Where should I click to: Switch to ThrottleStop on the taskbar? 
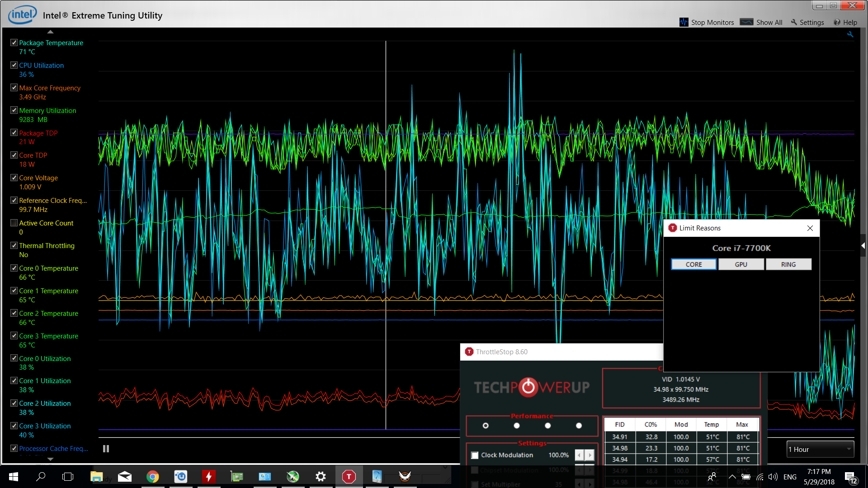pos(349,477)
